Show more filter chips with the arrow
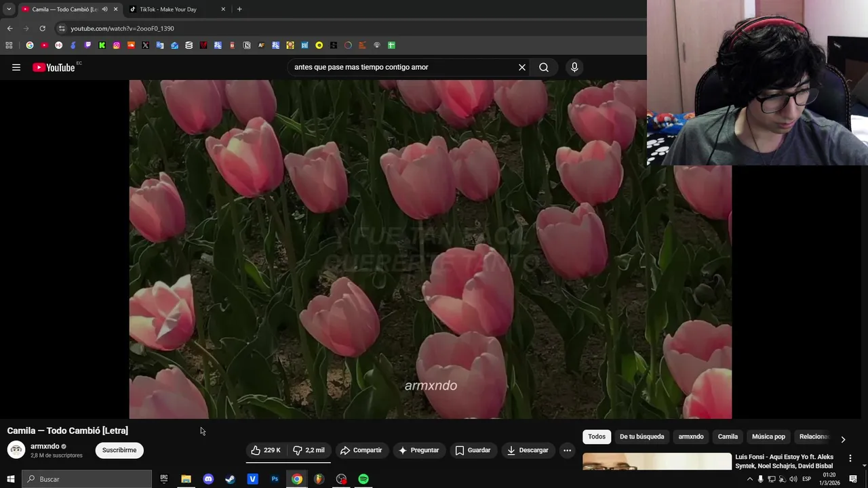Screen dimensions: 868x488 (843, 439)
